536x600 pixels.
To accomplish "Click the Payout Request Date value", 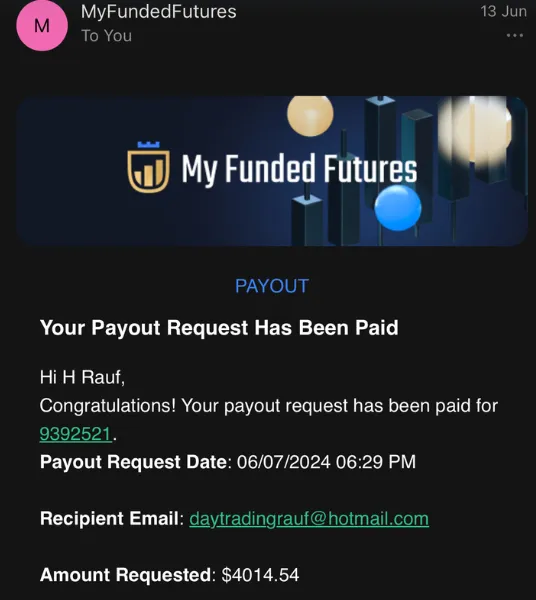I will tap(326, 462).
